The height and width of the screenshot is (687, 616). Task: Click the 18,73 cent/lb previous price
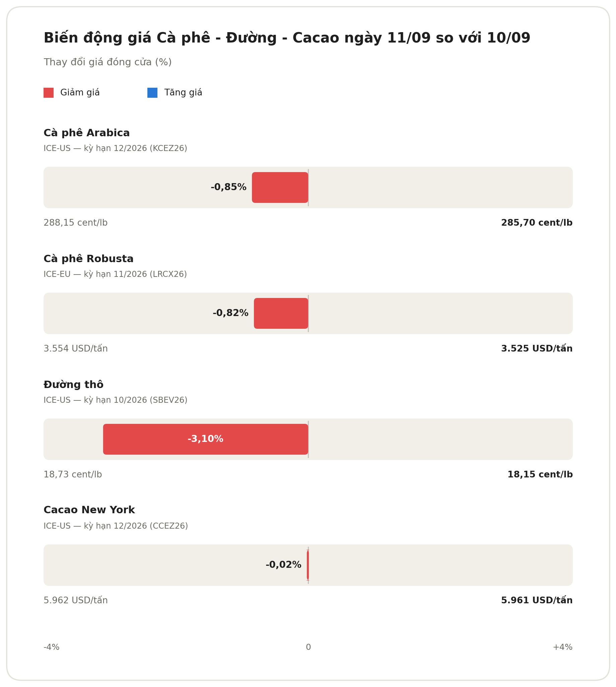point(73,475)
